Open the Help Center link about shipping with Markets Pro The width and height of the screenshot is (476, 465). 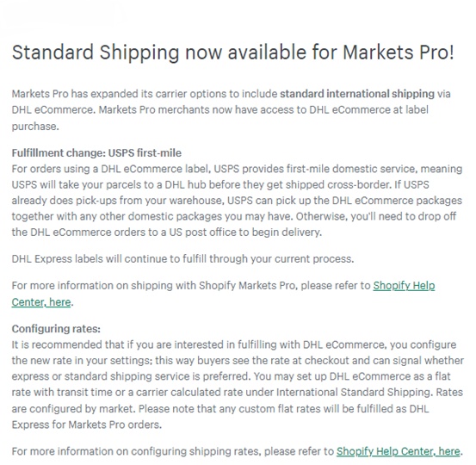point(404,286)
